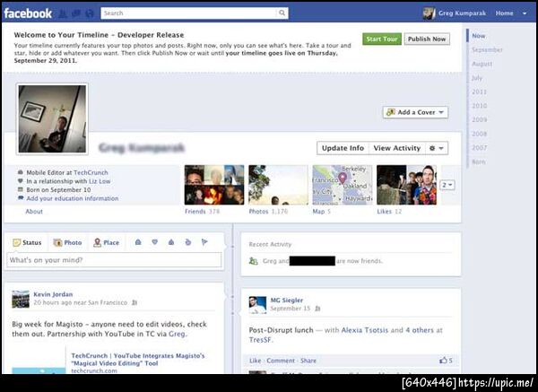Open the TechCrunch employer link
This screenshot has width=538, height=392.
tap(91, 172)
